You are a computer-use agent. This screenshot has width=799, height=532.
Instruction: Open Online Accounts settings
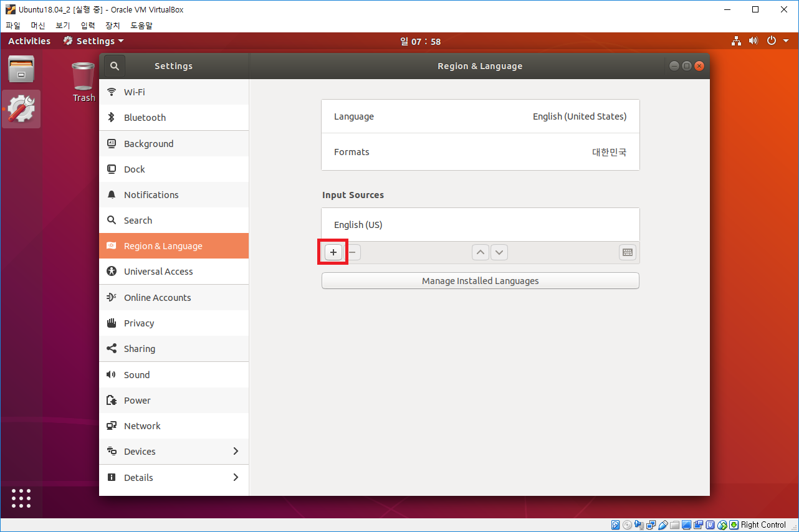click(x=174, y=298)
